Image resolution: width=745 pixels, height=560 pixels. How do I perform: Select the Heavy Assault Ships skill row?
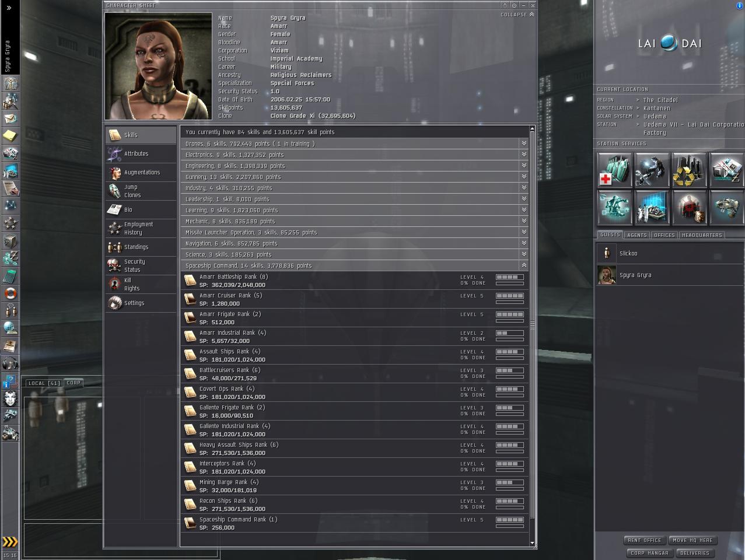coord(354,449)
